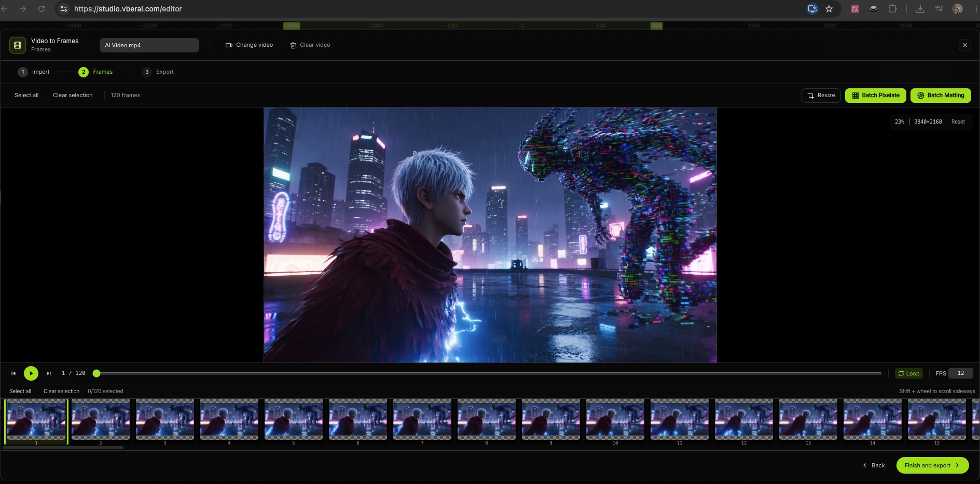Click the browser address bar URL
This screenshot has width=980, height=484.
[x=128, y=9]
